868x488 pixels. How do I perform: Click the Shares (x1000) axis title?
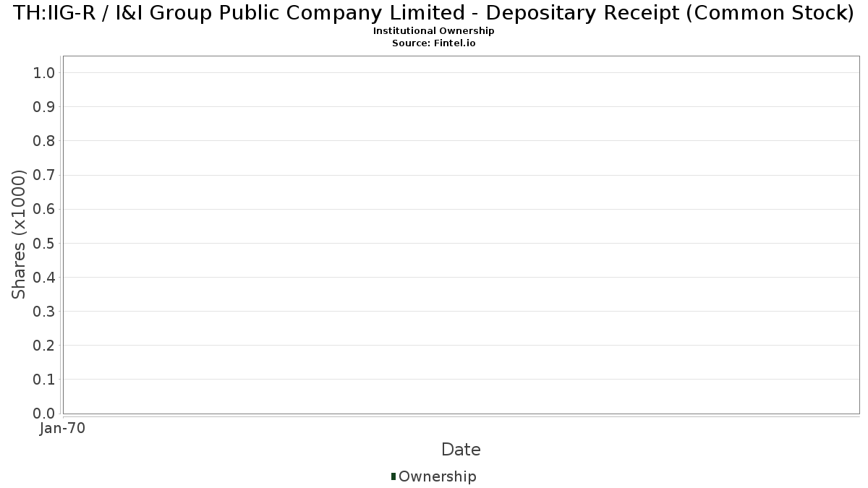[x=19, y=234]
